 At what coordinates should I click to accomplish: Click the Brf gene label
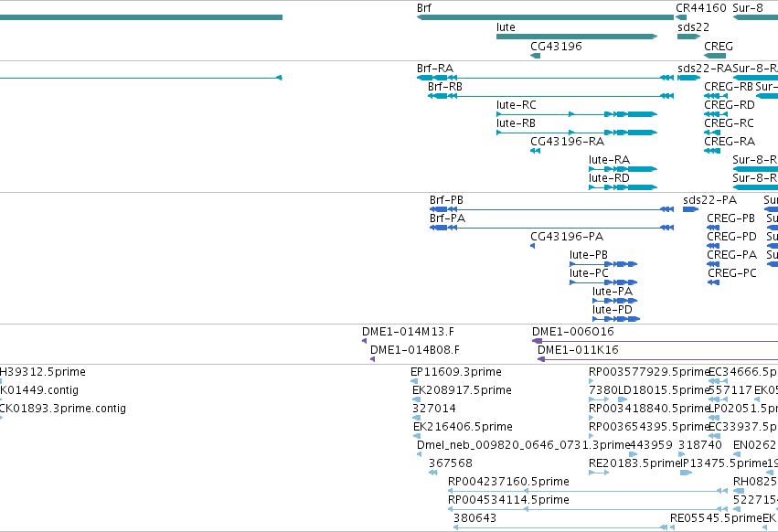coord(423,8)
